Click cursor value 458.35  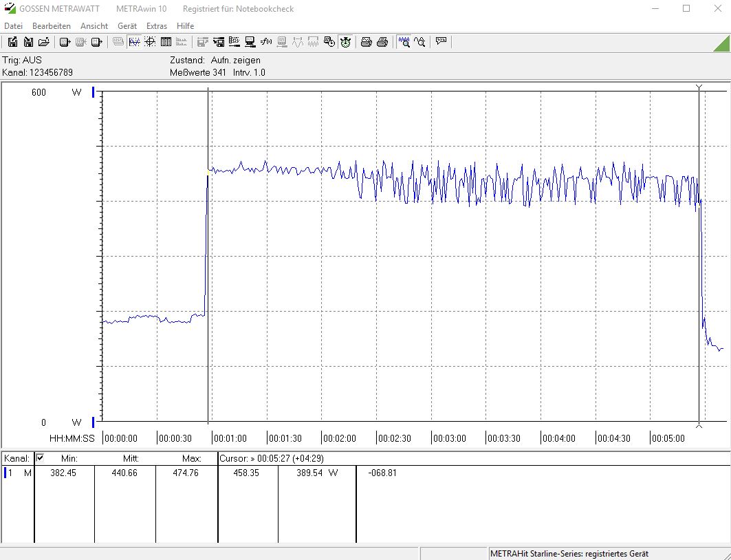tap(246, 473)
